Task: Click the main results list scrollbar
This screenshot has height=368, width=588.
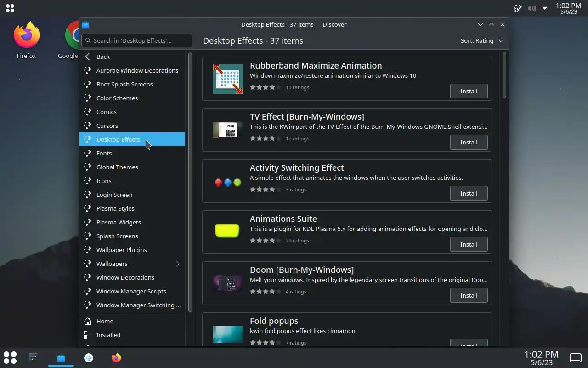Action: [x=504, y=75]
